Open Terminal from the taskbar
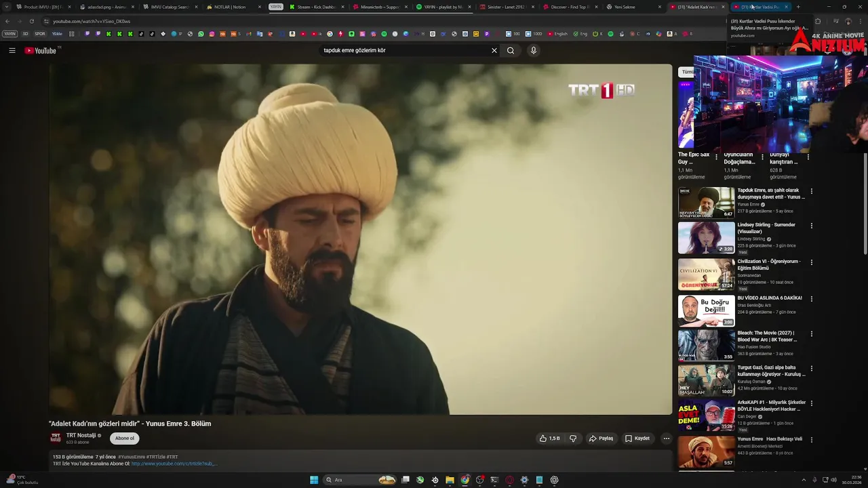 click(494, 480)
